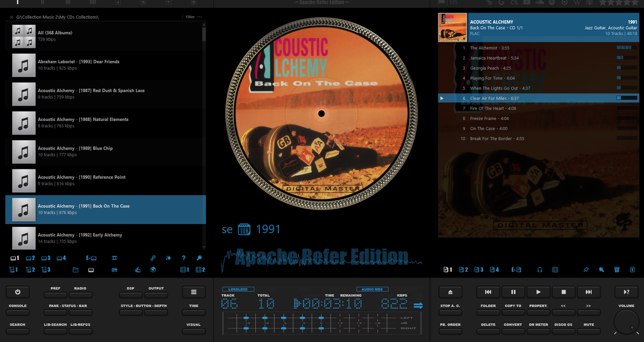This screenshot has width=644, height=342.
Task: Skip to the next track
Action: click(589, 292)
